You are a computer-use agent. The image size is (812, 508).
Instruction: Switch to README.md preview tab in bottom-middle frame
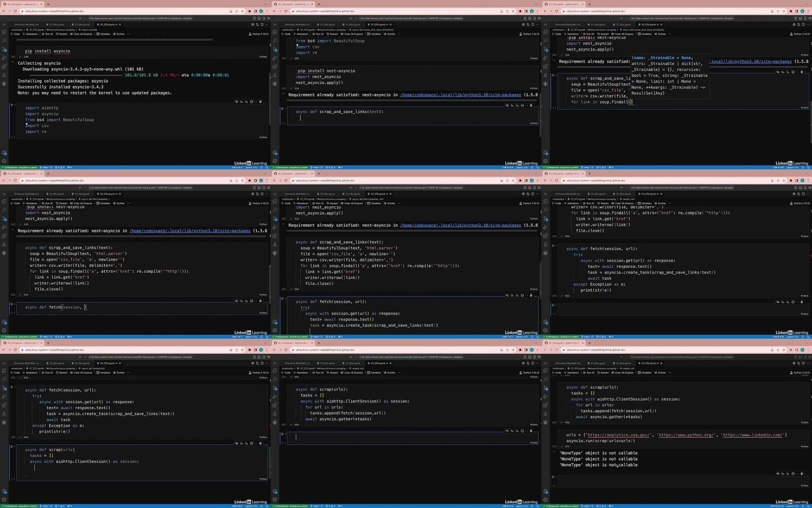point(297,363)
